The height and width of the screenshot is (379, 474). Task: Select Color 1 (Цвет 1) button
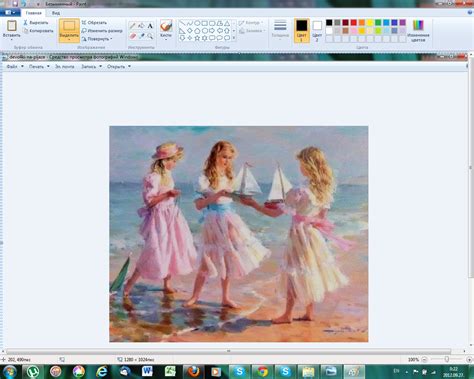click(x=302, y=31)
